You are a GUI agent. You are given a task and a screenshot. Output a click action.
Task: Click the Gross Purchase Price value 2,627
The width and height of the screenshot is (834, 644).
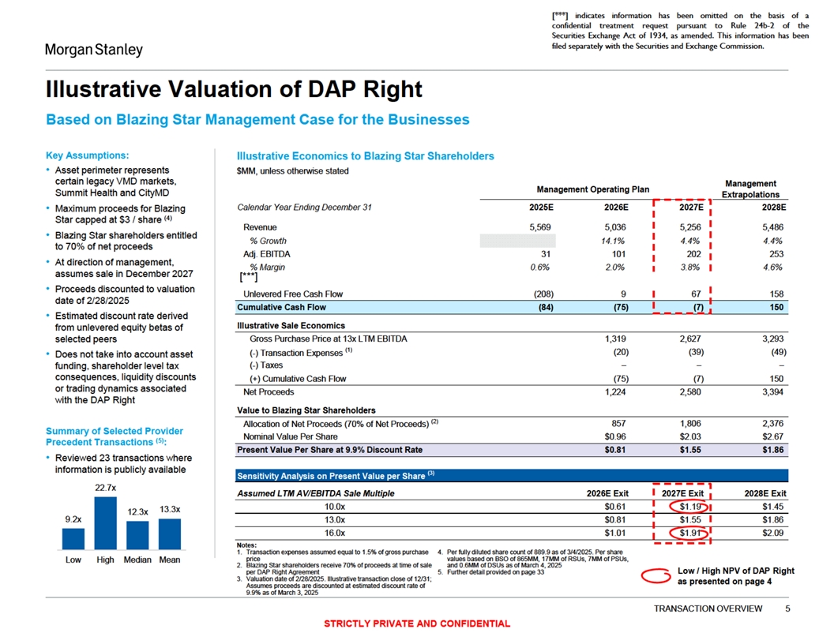pos(689,339)
